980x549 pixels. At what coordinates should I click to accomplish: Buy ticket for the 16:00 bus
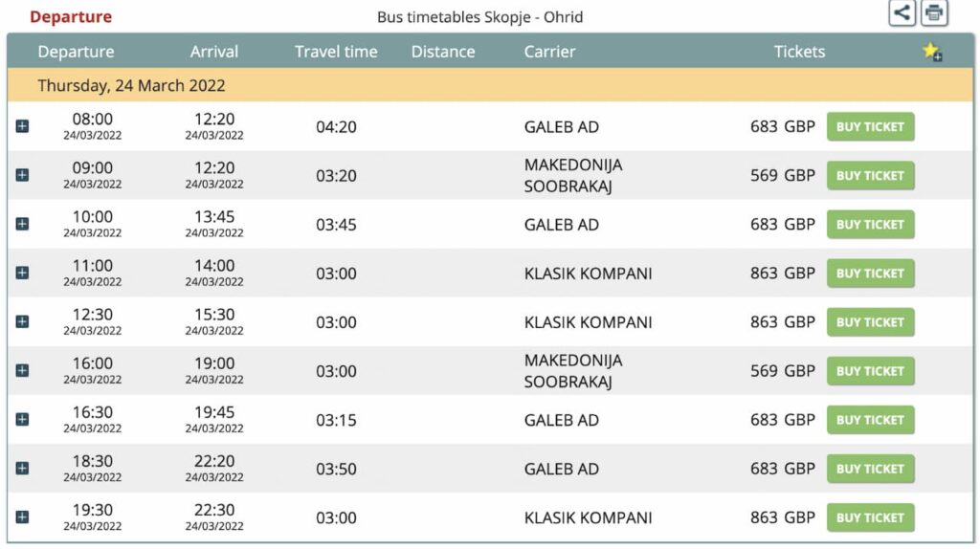tap(870, 371)
